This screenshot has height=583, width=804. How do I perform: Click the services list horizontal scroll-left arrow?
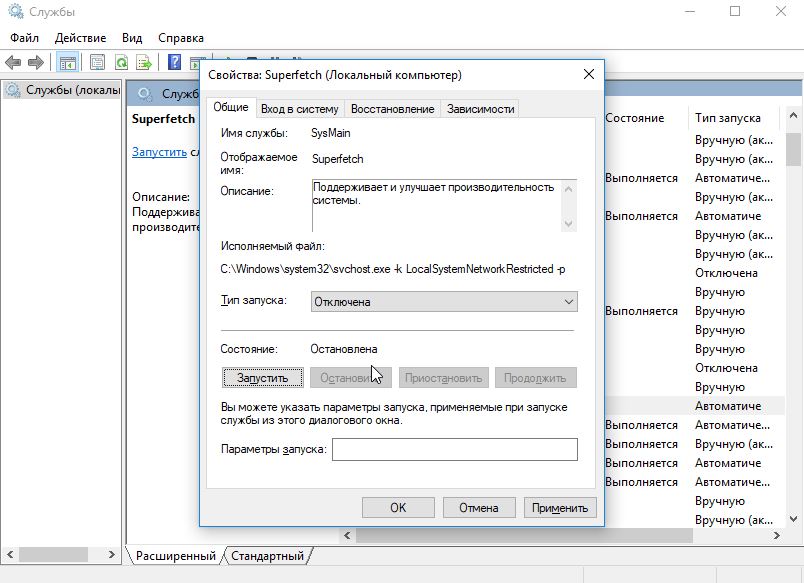(x=347, y=535)
